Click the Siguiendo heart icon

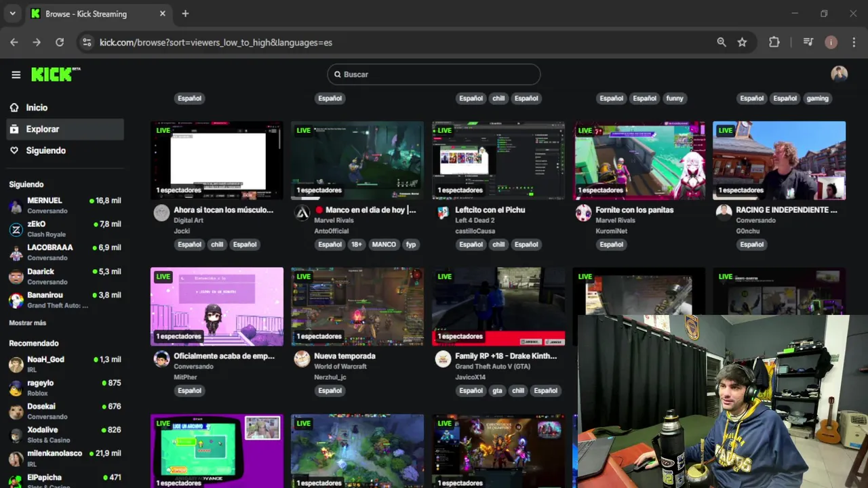14,150
